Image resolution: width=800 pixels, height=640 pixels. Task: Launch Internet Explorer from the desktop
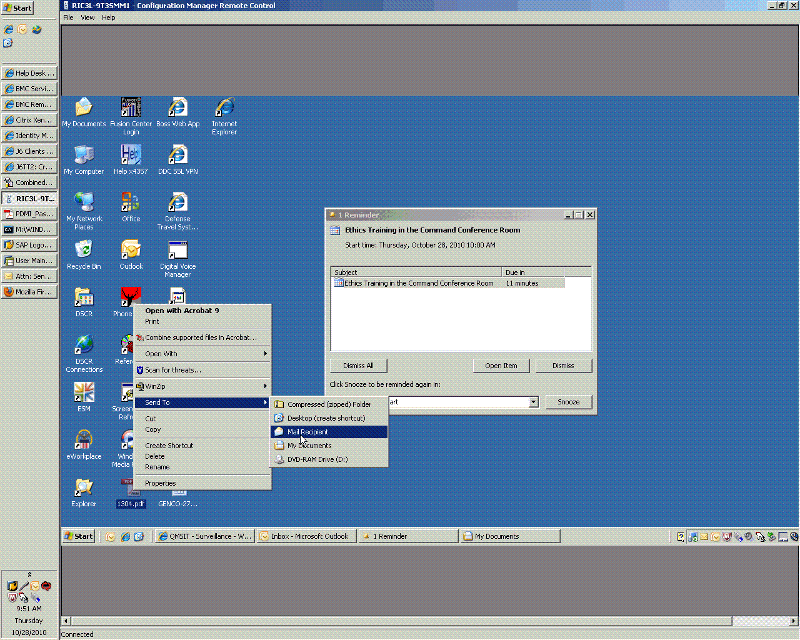[x=224, y=108]
